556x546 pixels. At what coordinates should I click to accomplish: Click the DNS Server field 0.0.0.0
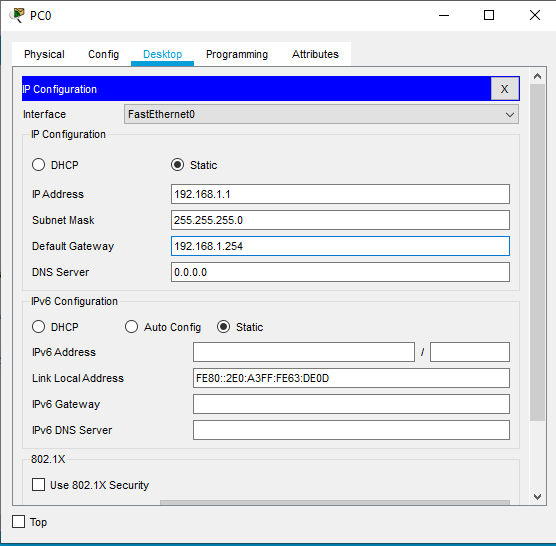coord(340,272)
